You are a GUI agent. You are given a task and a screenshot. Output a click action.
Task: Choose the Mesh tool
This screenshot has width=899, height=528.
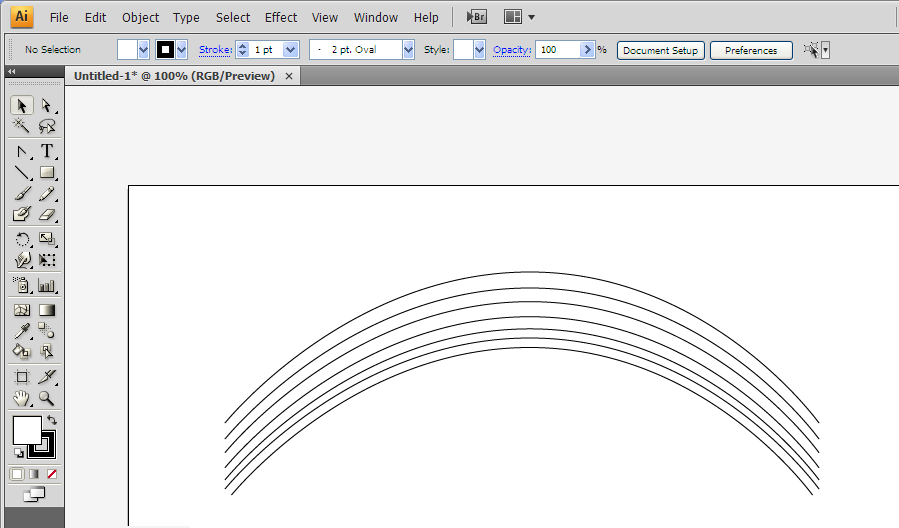(22, 310)
